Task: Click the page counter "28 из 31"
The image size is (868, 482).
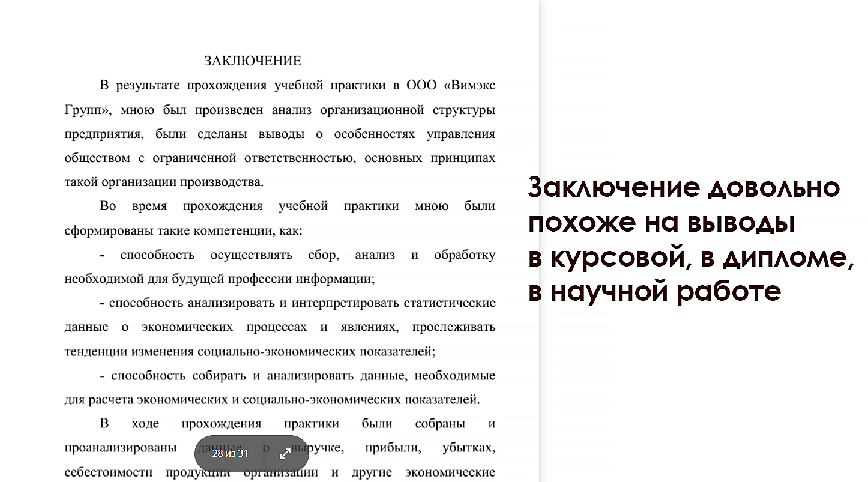Action: coord(230,453)
